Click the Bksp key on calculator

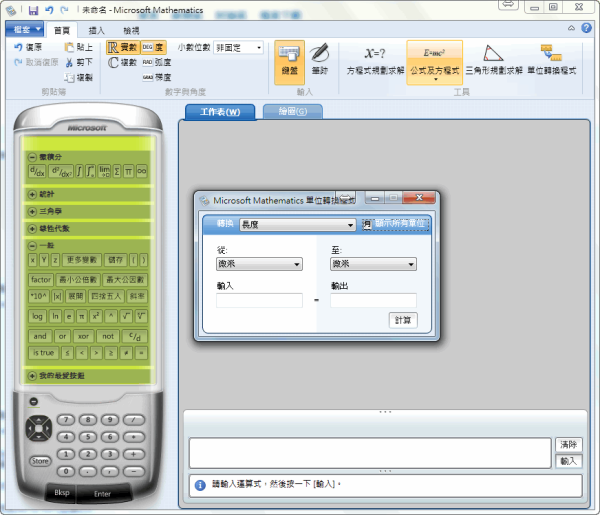[x=62, y=493]
